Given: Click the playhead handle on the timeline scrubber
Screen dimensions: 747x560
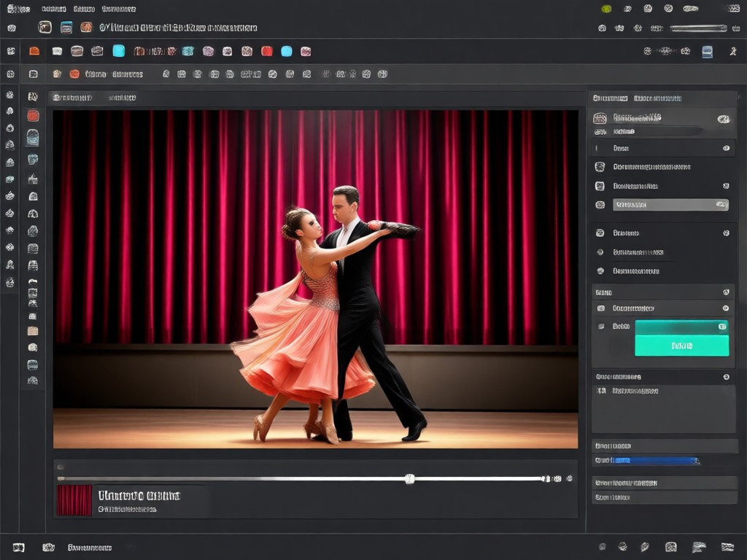Looking at the screenshot, I should 409,479.
